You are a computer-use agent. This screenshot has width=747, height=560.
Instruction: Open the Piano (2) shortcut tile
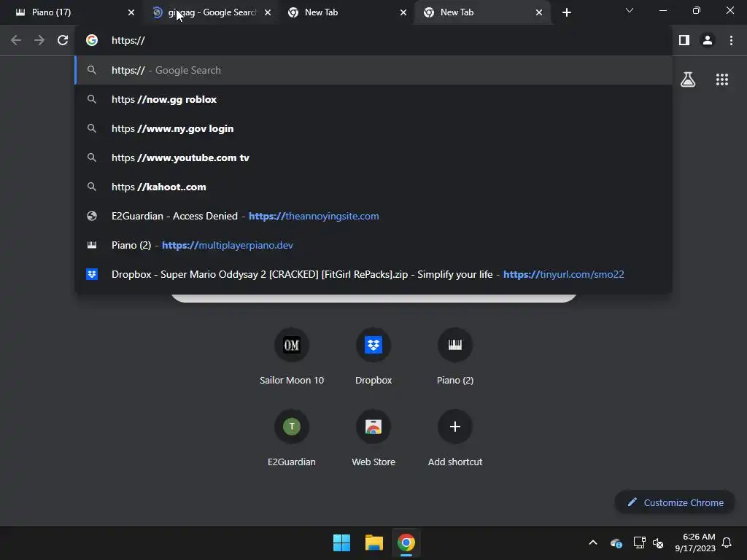click(455, 357)
